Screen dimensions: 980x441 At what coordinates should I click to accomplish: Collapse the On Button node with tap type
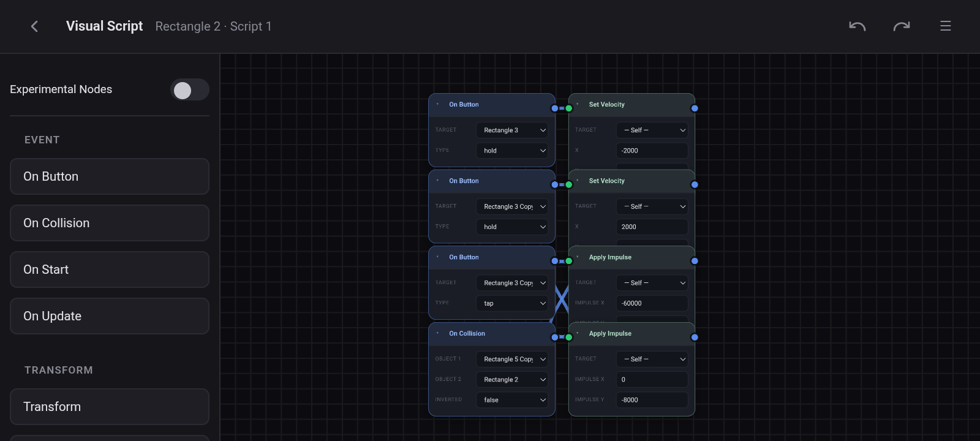point(437,257)
